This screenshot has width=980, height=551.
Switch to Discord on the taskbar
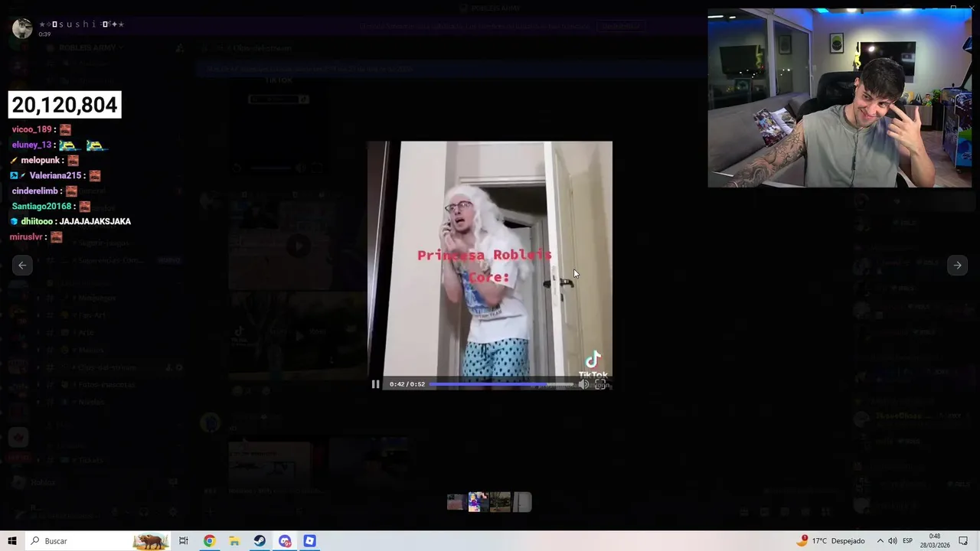(x=285, y=541)
